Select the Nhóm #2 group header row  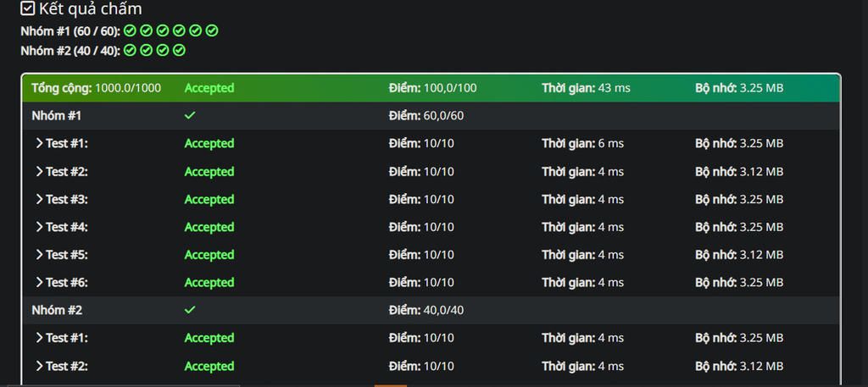pyautogui.click(x=431, y=310)
